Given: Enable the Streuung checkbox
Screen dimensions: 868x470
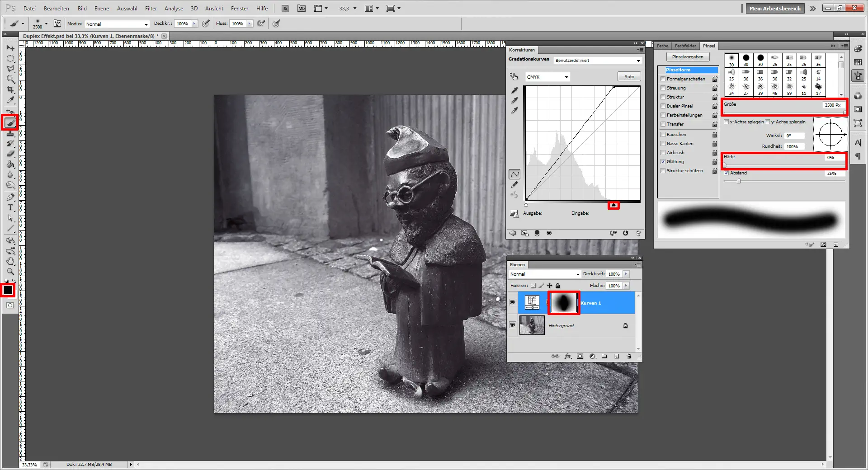Looking at the screenshot, I should 663,88.
